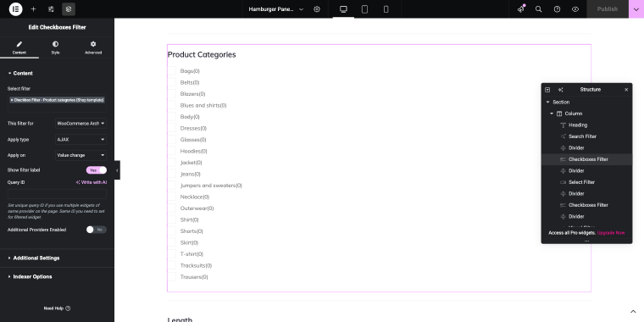This screenshot has height=322, width=644.
Task: Open the What's New rocket icon
Action: point(521,9)
